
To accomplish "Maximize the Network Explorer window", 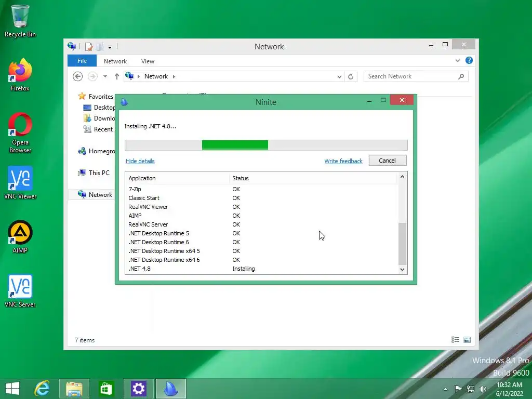I will click(445, 45).
